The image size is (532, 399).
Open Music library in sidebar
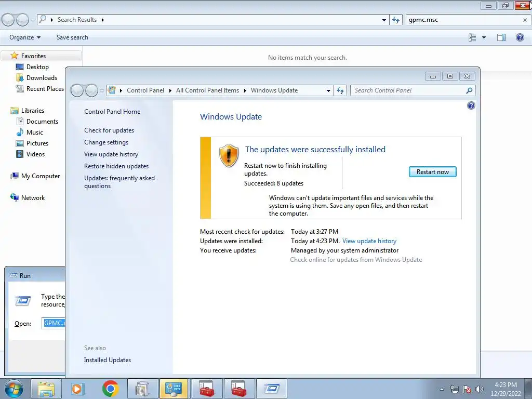35,132
